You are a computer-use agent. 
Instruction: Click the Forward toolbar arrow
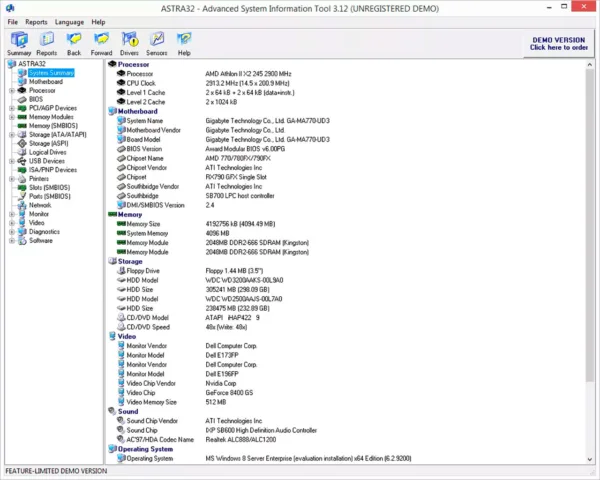point(101,44)
